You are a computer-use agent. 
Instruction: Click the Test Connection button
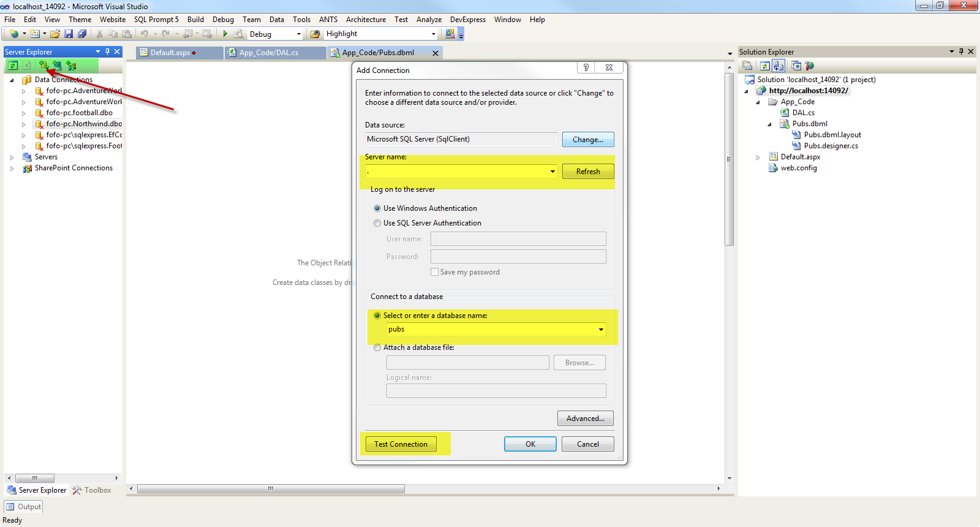(401, 444)
